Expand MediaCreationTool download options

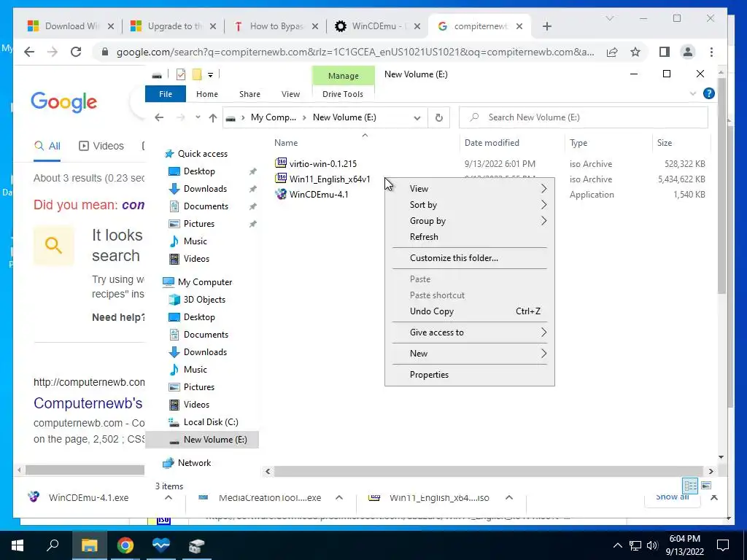pos(339,497)
